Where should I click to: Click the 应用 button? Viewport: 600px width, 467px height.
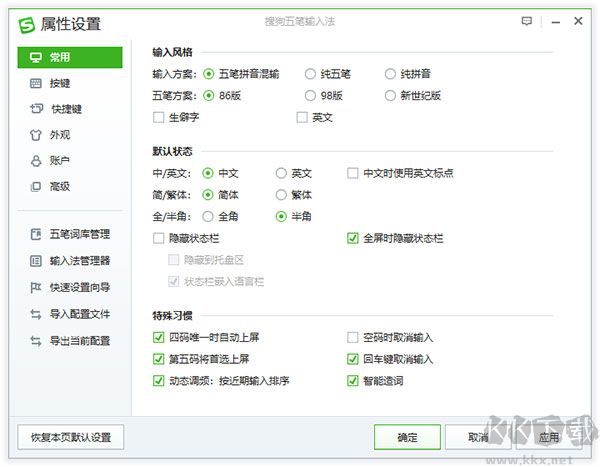(549, 437)
